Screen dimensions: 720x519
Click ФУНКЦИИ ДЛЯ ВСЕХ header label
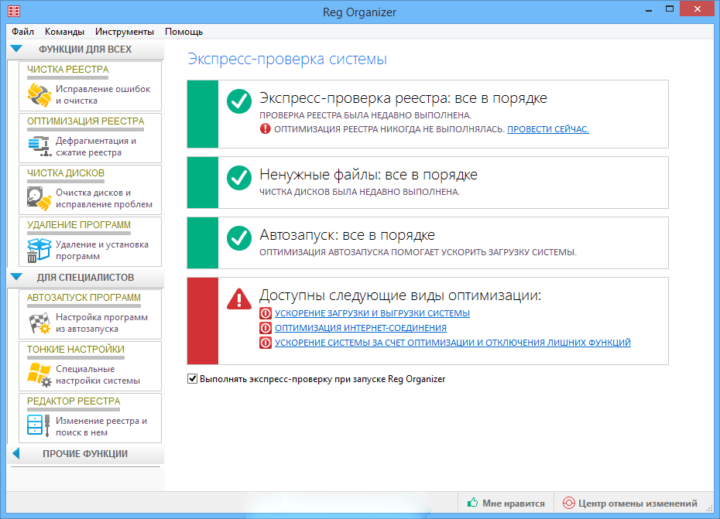click(85, 49)
